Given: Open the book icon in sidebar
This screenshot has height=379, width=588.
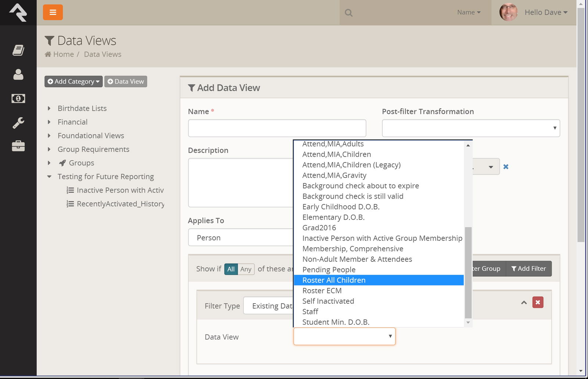Looking at the screenshot, I should click(18, 50).
